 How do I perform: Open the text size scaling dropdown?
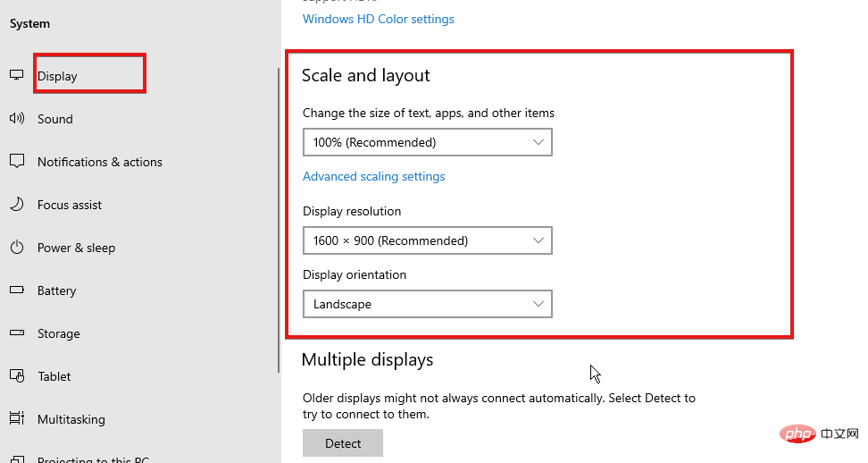[428, 142]
